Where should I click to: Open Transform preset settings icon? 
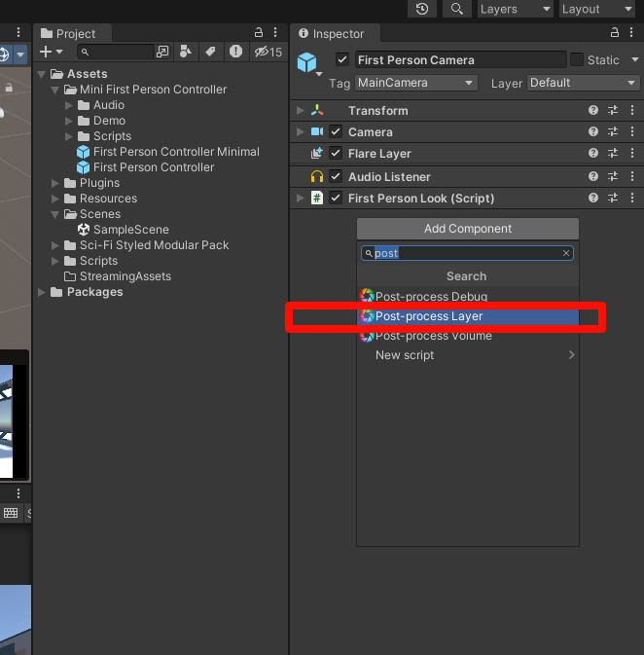pyautogui.click(x=613, y=110)
